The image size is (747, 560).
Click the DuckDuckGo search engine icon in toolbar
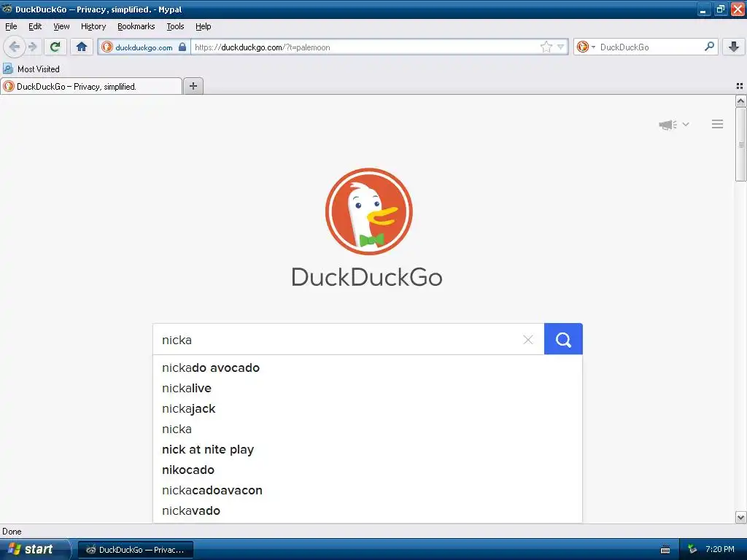[x=582, y=47]
